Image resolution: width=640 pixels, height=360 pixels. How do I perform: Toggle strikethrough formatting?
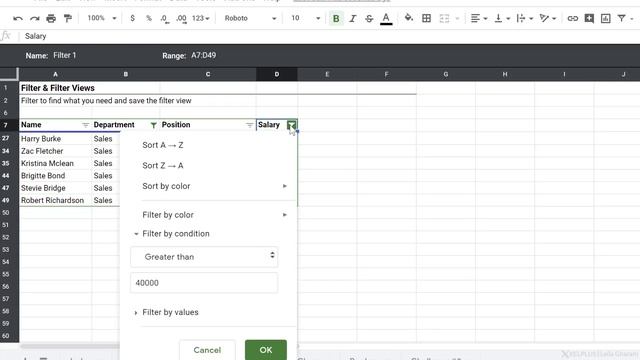coord(369,18)
